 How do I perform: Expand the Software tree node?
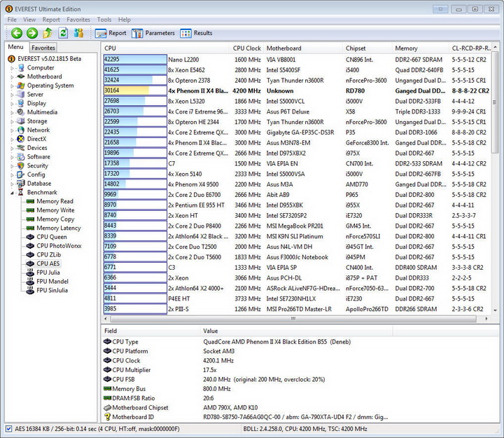pyautogui.click(x=12, y=158)
